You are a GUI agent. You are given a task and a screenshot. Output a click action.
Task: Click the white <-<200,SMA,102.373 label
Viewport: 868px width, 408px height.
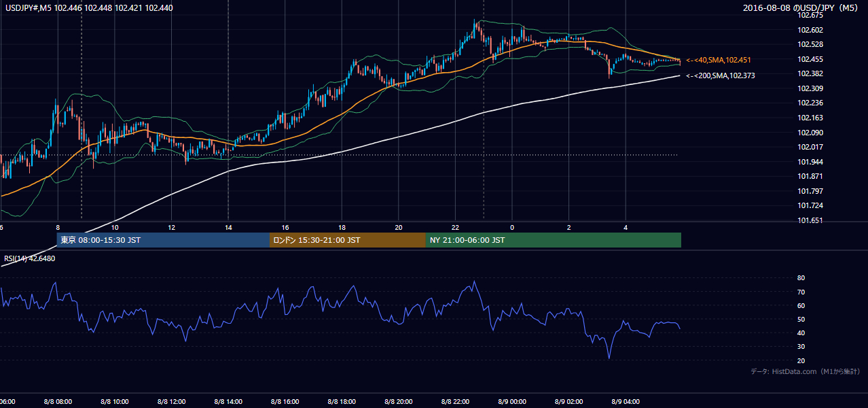coord(721,75)
